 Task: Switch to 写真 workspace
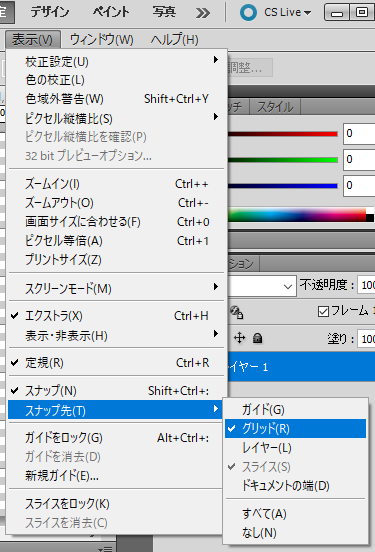click(x=164, y=12)
